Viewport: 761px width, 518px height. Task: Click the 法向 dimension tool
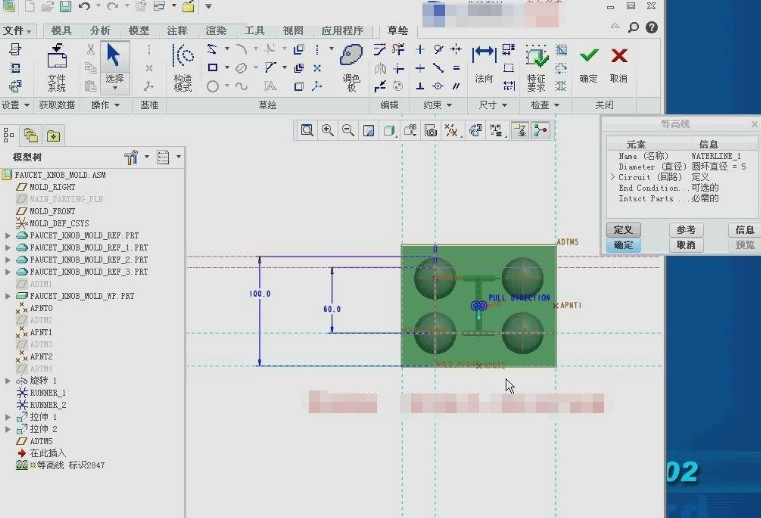coord(483,63)
